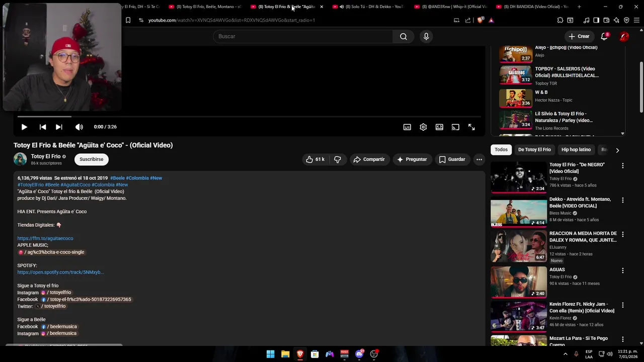Start voice search with the microphone

click(x=426, y=36)
